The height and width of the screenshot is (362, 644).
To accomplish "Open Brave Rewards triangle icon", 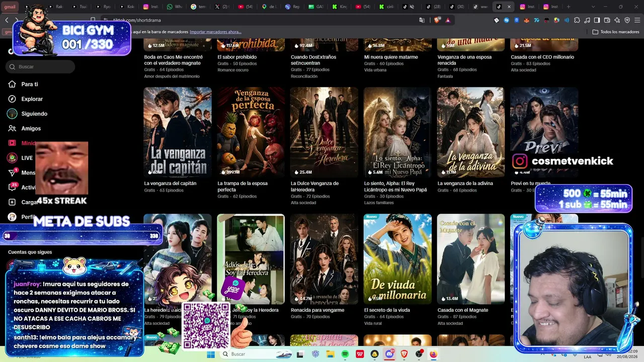I will [x=447, y=20].
